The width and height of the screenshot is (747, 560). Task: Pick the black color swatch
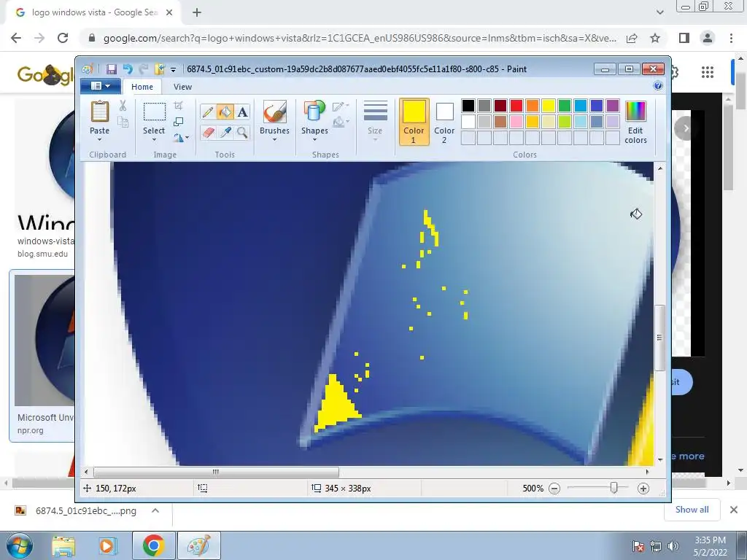pos(468,106)
